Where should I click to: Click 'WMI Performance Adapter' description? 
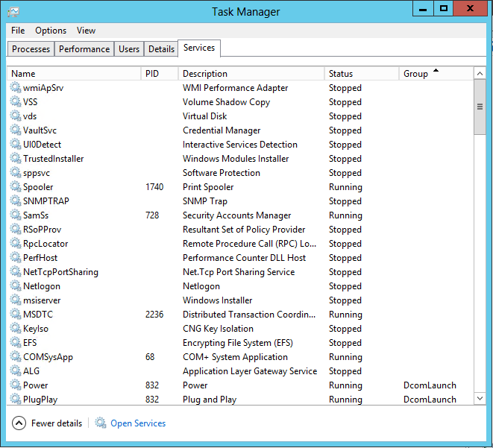[x=235, y=88]
